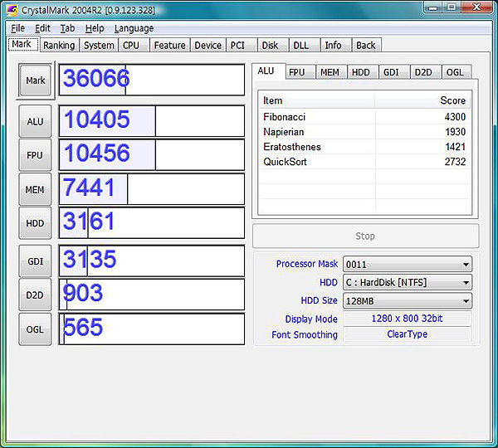
Task: Switch to the Back tab
Action: click(x=366, y=45)
